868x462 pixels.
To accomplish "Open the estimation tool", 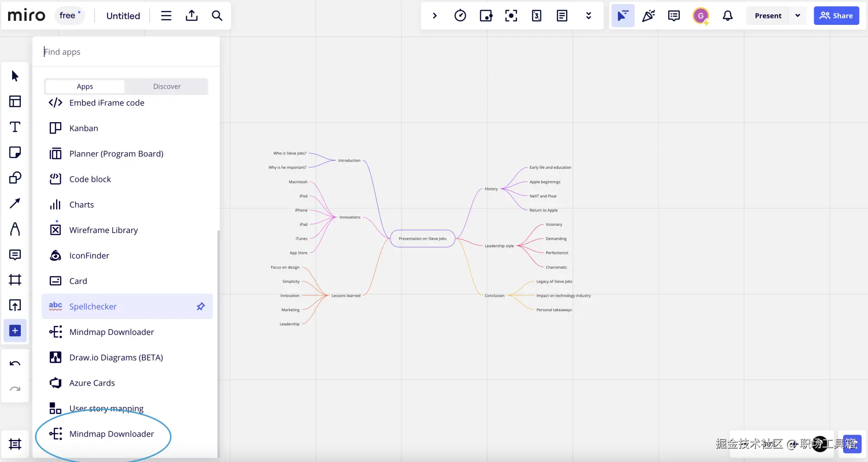I will (x=537, y=16).
